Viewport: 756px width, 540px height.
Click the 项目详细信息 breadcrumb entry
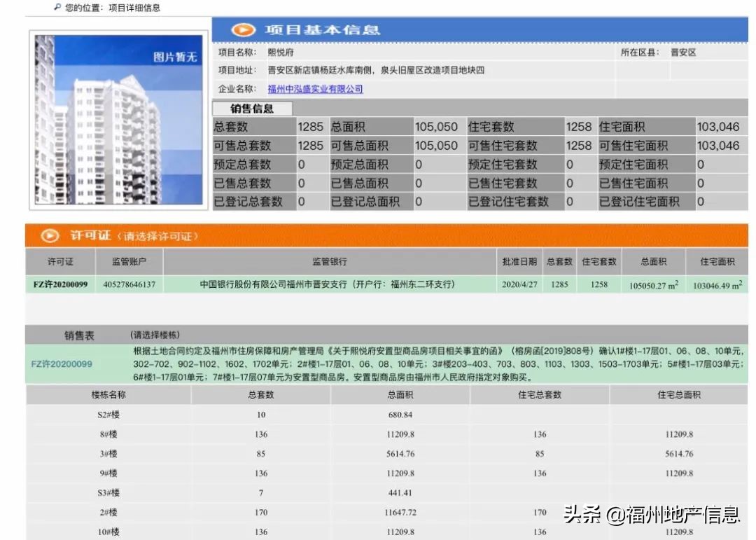point(133,6)
